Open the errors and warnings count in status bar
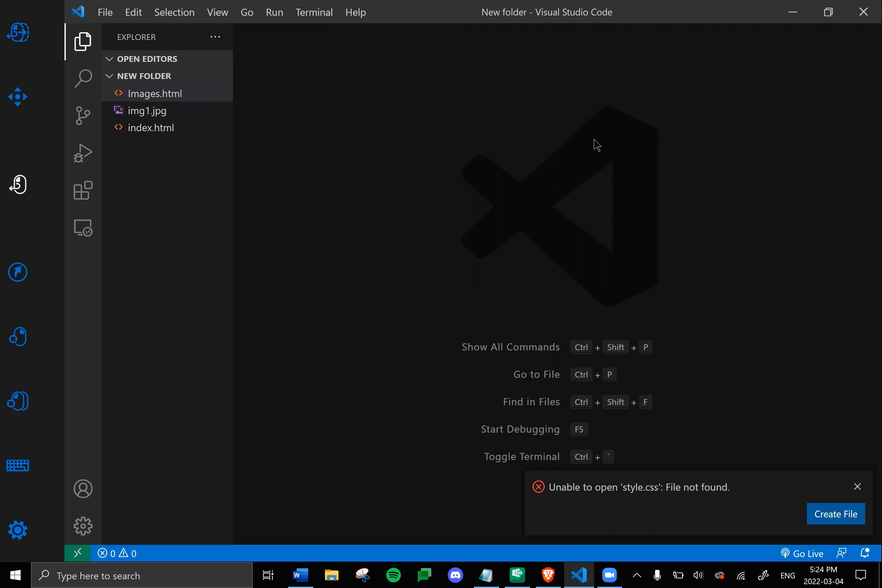This screenshot has height=588, width=882. [117, 553]
